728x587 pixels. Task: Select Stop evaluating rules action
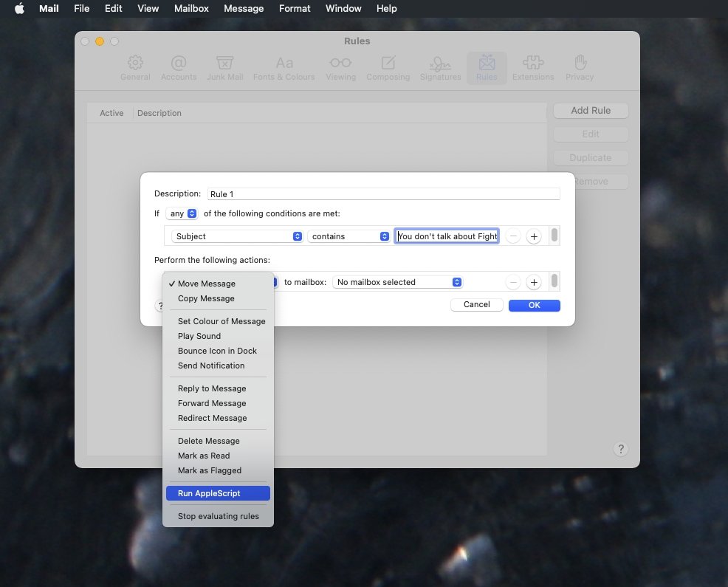pyautogui.click(x=219, y=516)
